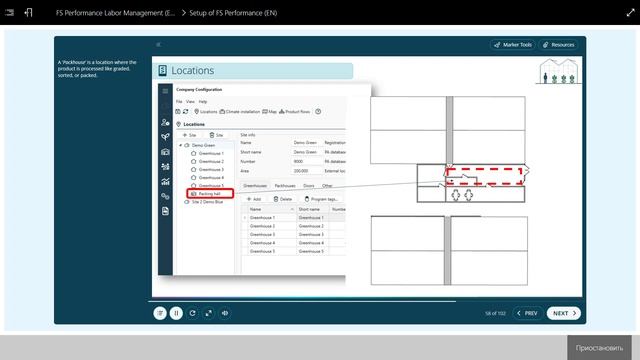Image resolution: width=640 pixels, height=360 pixels.
Task: Open the employees group sidebar icon
Action: (x=165, y=167)
